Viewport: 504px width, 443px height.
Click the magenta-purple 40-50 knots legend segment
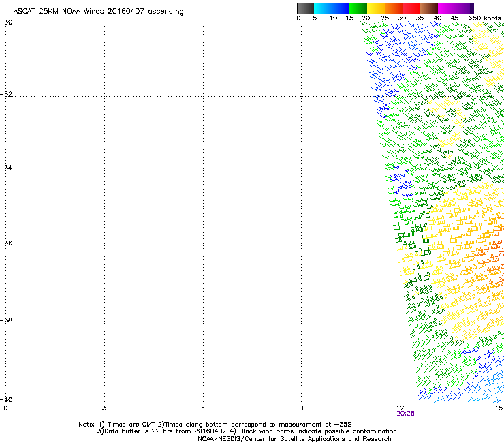456,8
